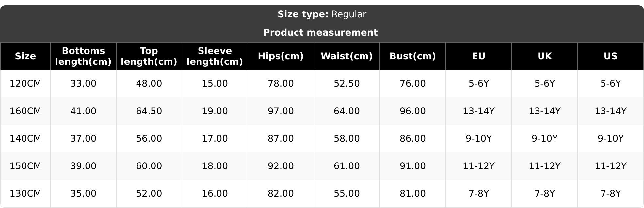Select the 64.50 top length cell
644x208 pixels.
(x=149, y=111)
